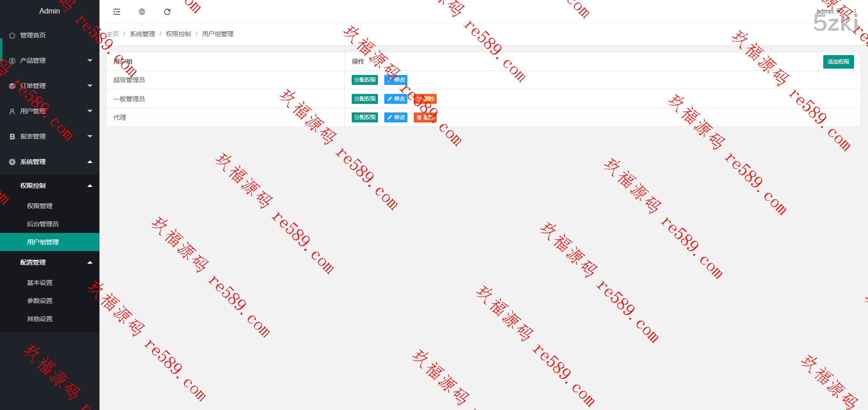Expand the 报表管理 menu arrow
This screenshot has width=868, height=410.
(x=90, y=136)
